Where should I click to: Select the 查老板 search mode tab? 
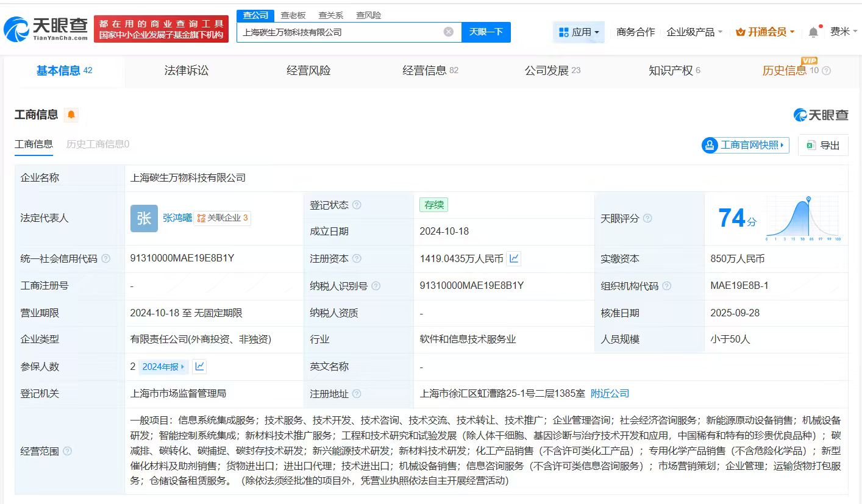(x=293, y=15)
